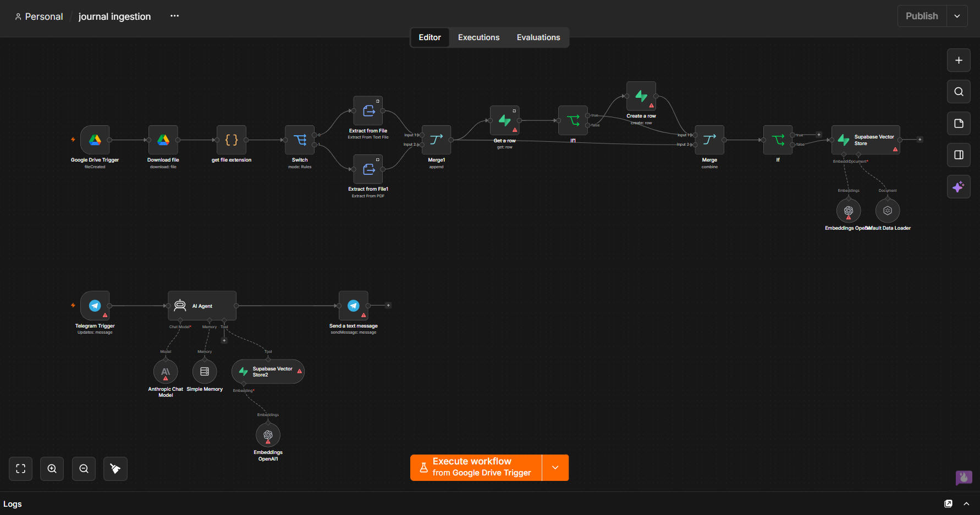980x515 pixels.
Task: Open the get file extension code node
Action: [x=232, y=140]
